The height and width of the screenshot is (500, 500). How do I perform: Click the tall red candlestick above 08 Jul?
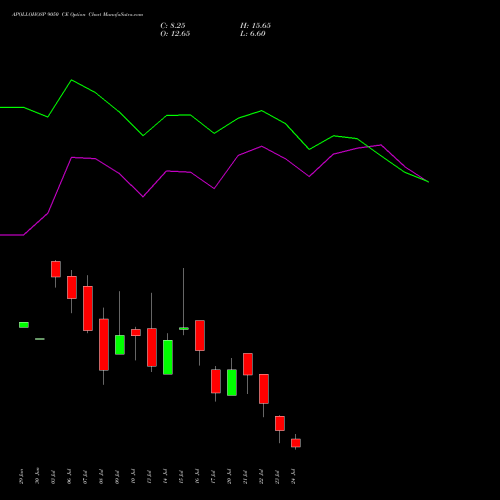point(104,345)
